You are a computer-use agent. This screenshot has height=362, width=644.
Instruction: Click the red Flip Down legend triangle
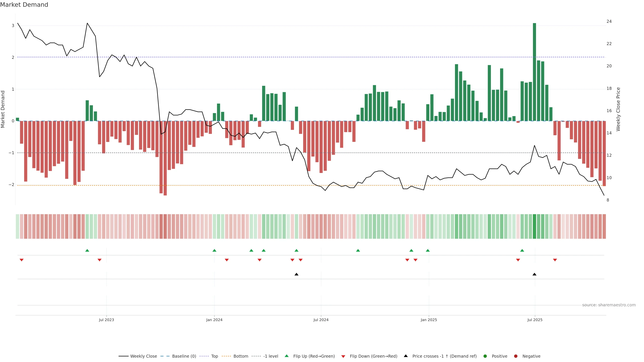click(x=343, y=356)
